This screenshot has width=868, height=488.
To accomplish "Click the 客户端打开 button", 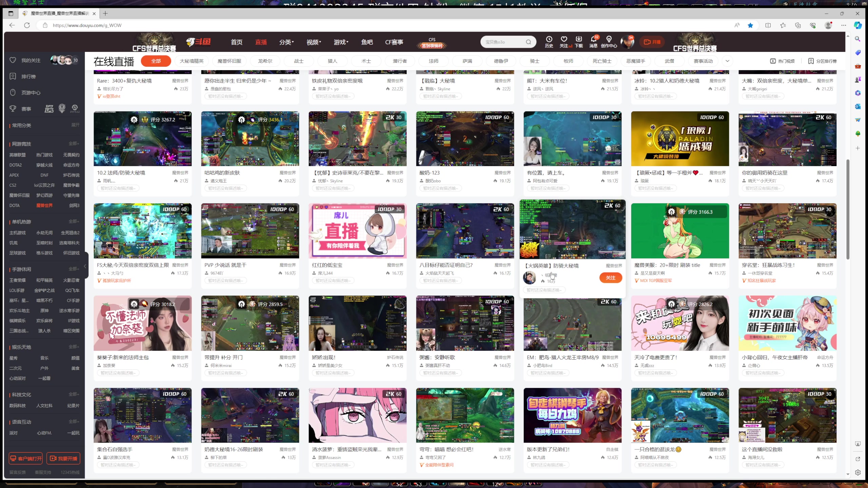I will (26, 459).
